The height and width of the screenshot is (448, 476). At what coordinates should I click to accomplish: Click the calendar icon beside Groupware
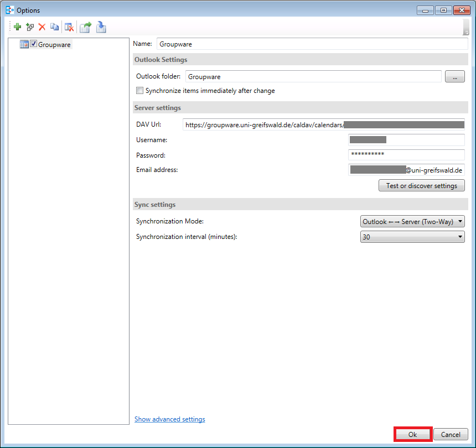pyautogui.click(x=24, y=44)
